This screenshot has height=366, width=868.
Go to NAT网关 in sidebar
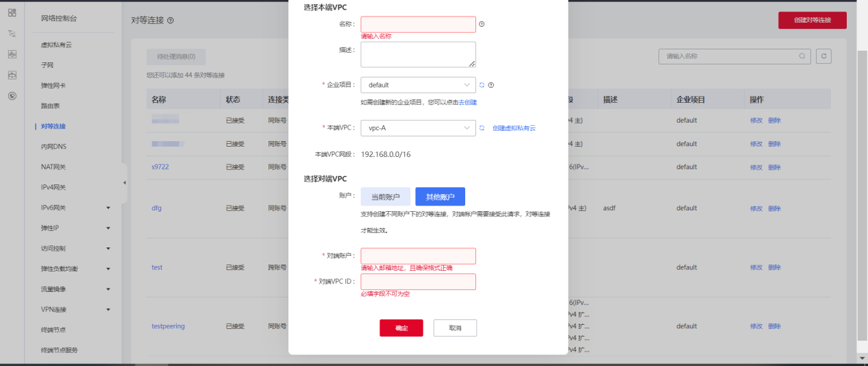tap(53, 167)
